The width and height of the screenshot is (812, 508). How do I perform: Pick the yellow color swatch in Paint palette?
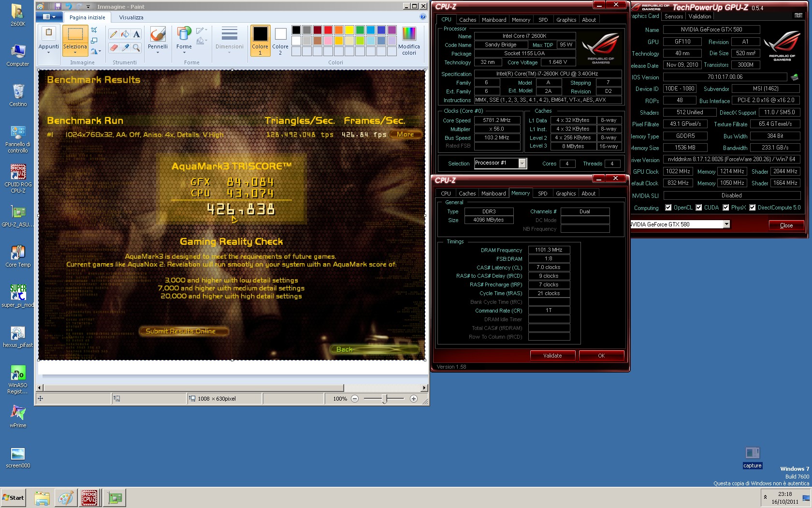349,30
